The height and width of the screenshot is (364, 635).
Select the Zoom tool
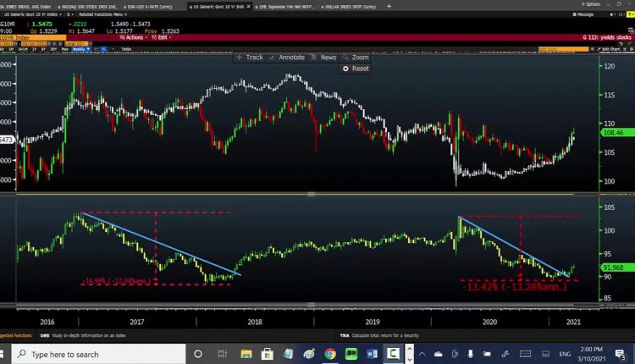pos(356,57)
